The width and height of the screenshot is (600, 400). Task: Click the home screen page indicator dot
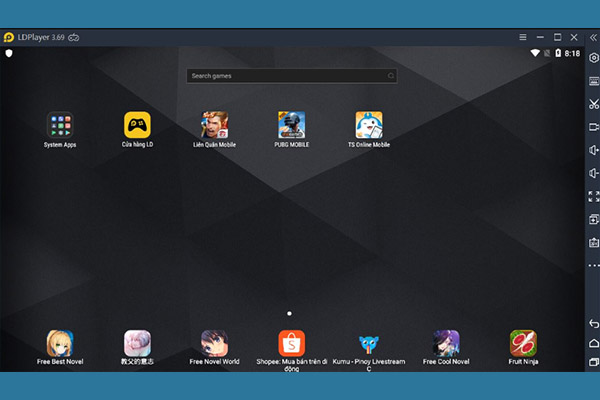pos(289,313)
